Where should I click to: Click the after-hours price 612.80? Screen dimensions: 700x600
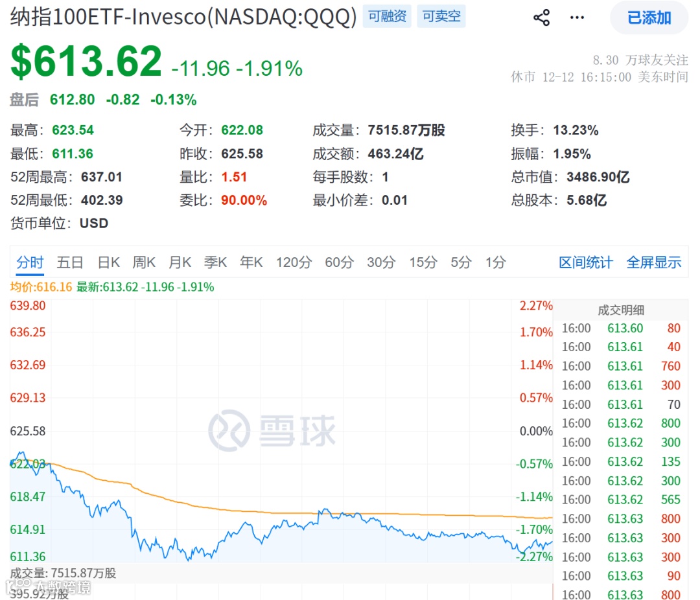point(73,100)
